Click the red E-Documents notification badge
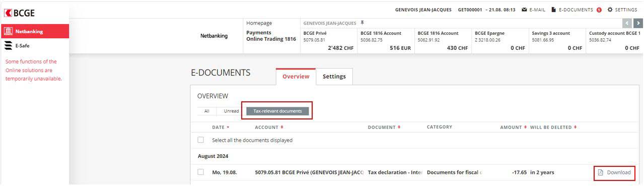 coord(599,10)
